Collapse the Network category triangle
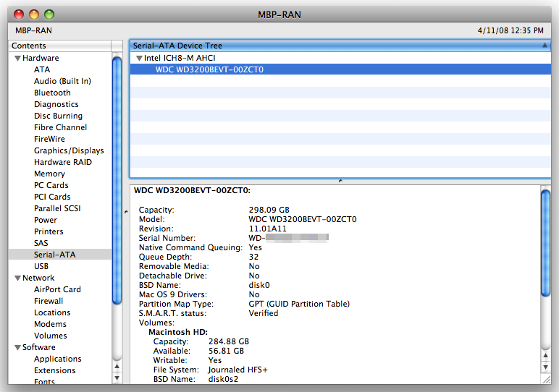559x392 pixels. tap(17, 278)
